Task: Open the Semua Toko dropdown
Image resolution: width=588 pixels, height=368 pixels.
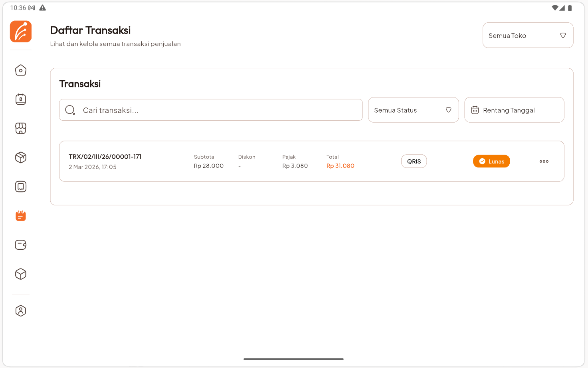Action: pyautogui.click(x=528, y=35)
